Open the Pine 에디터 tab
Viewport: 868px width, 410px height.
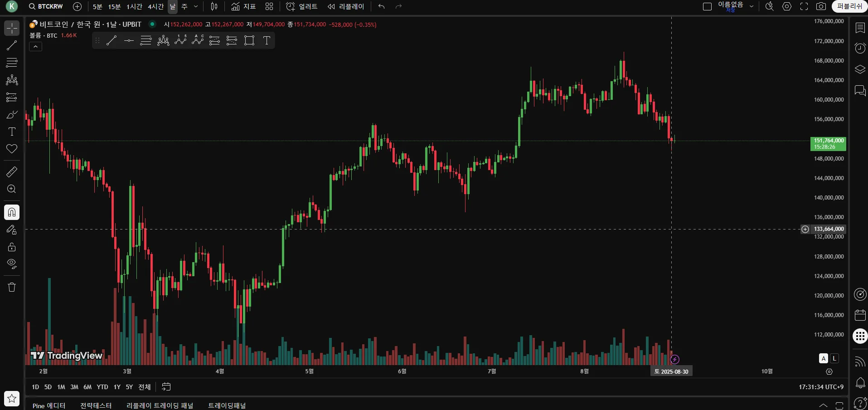pyautogui.click(x=49, y=405)
